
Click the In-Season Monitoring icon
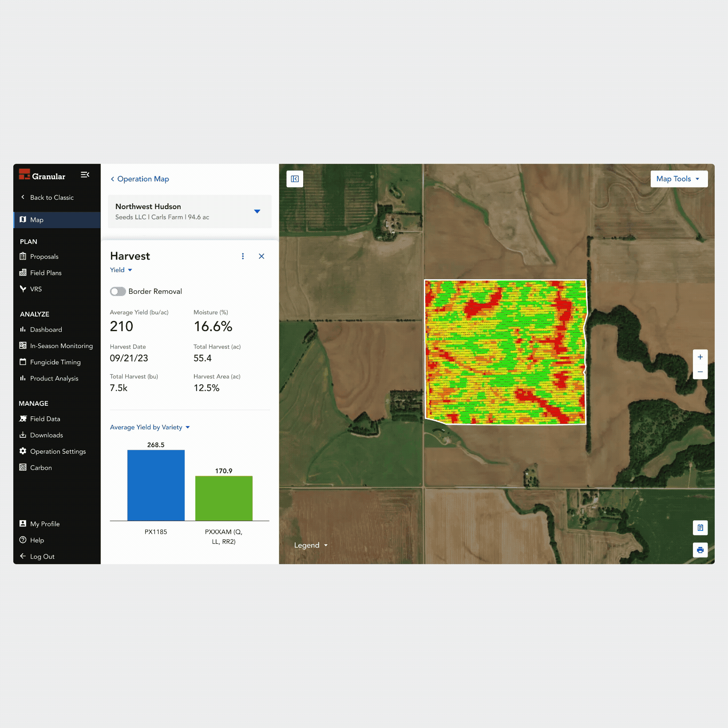coord(23,345)
